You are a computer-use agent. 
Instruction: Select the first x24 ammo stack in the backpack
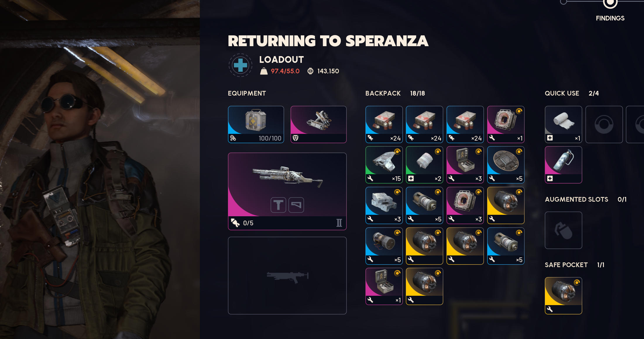point(384,124)
